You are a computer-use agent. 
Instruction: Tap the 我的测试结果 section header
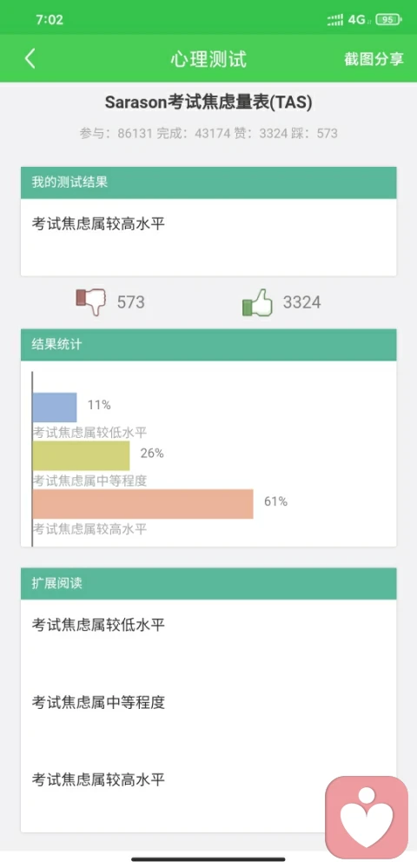208,182
